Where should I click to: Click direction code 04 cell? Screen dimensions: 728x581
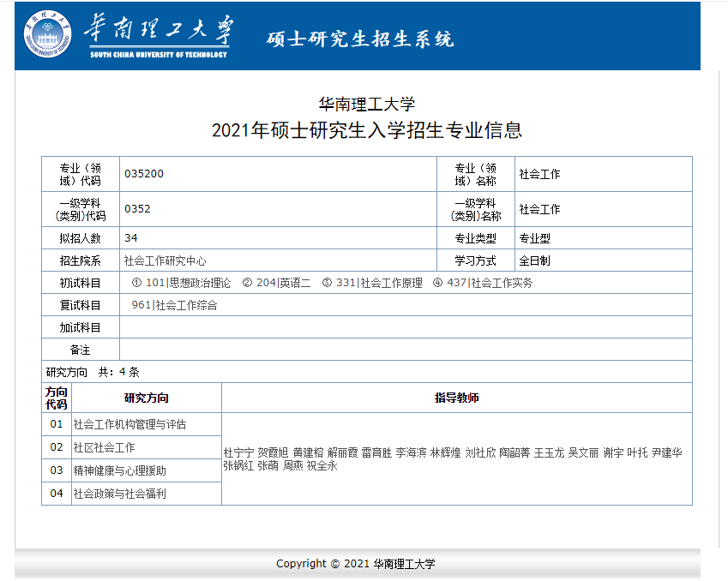point(57,494)
